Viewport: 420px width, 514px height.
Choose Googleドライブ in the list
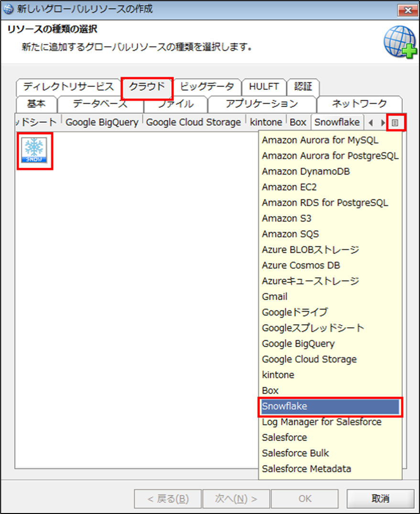(330, 312)
